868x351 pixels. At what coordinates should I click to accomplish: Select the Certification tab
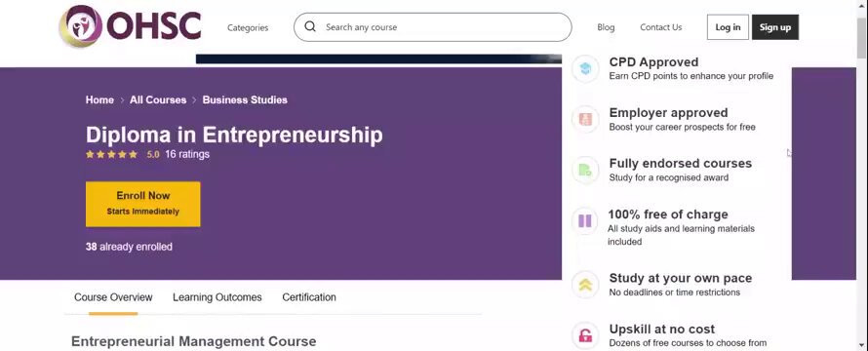point(309,297)
